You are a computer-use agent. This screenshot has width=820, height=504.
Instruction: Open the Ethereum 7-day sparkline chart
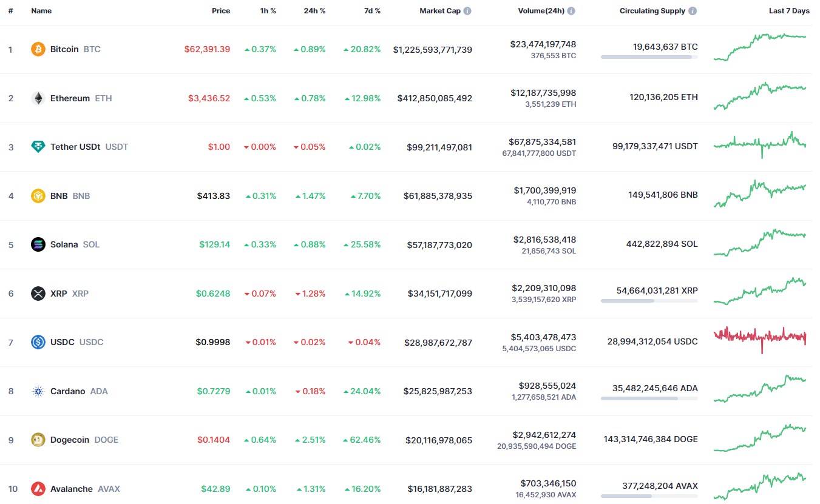(760, 97)
